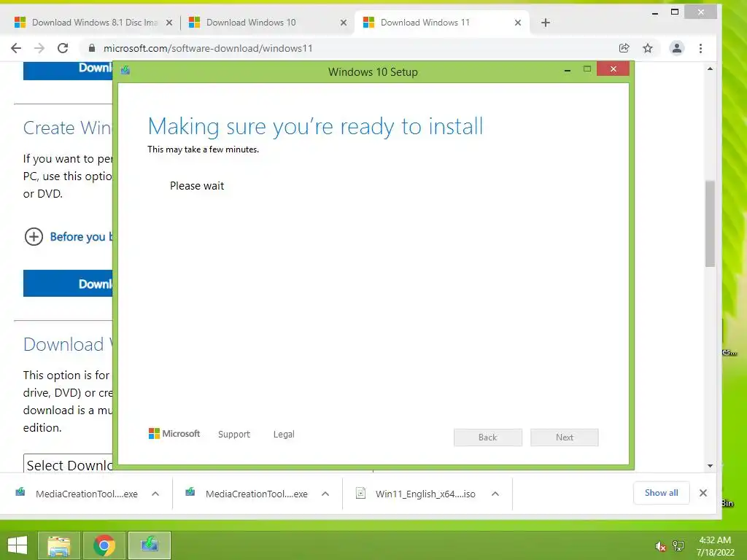The height and width of the screenshot is (560, 747).
Task: Minimize the Windows 10 Setup window
Action: click(x=568, y=70)
